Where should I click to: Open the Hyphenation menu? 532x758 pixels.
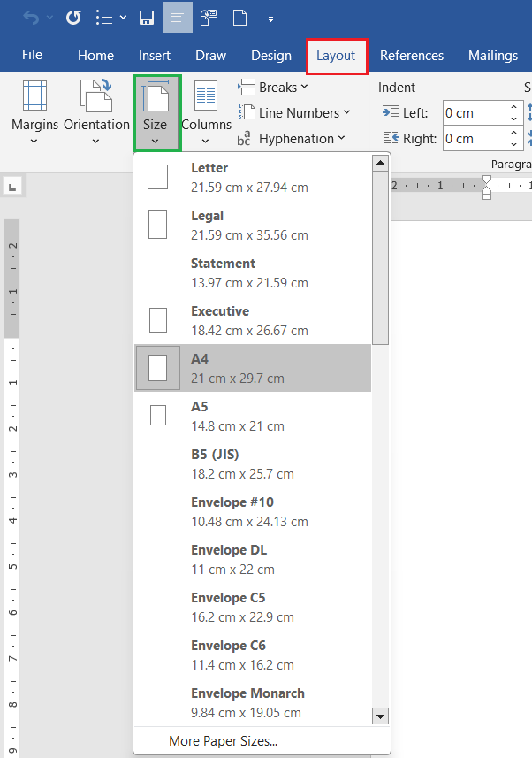pos(292,139)
